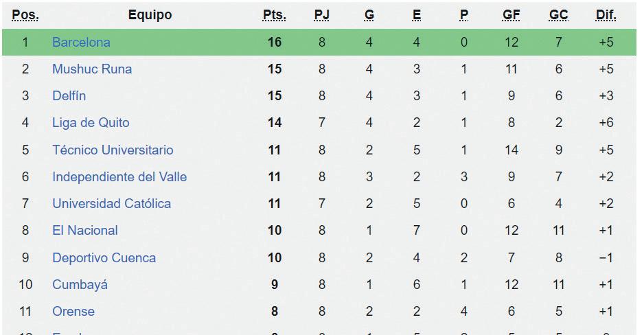The width and height of the screenshot is (644, 335).
Task: Click the Equipo column header
Action: (x=150, y=15)
